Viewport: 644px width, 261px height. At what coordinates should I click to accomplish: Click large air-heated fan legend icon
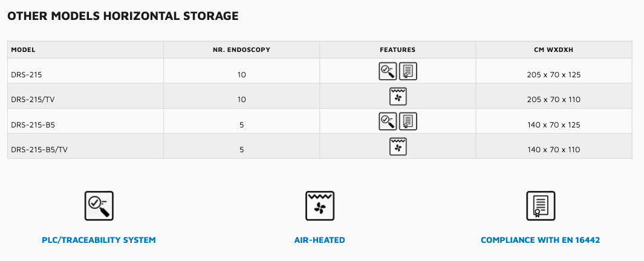[320, 205]
